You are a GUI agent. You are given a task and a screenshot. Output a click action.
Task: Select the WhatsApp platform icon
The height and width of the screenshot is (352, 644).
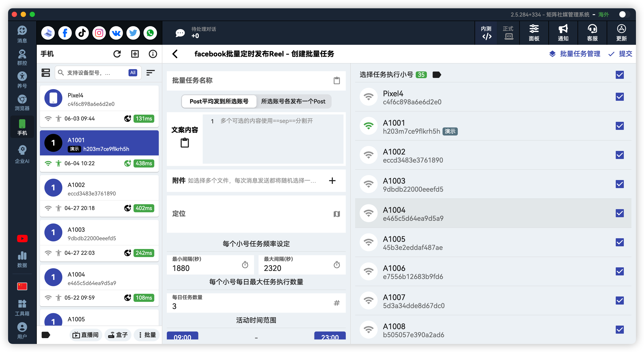(x=150, y=33)
